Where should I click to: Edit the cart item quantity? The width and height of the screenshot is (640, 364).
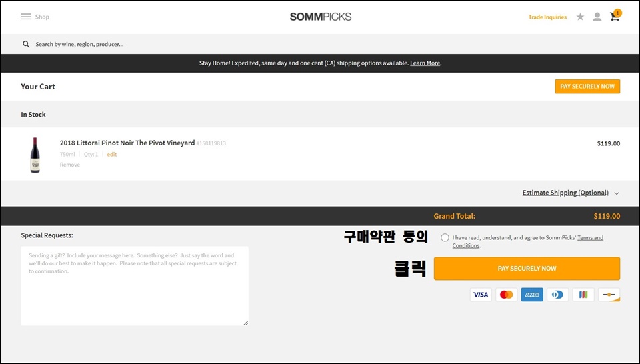pos(112,154)
